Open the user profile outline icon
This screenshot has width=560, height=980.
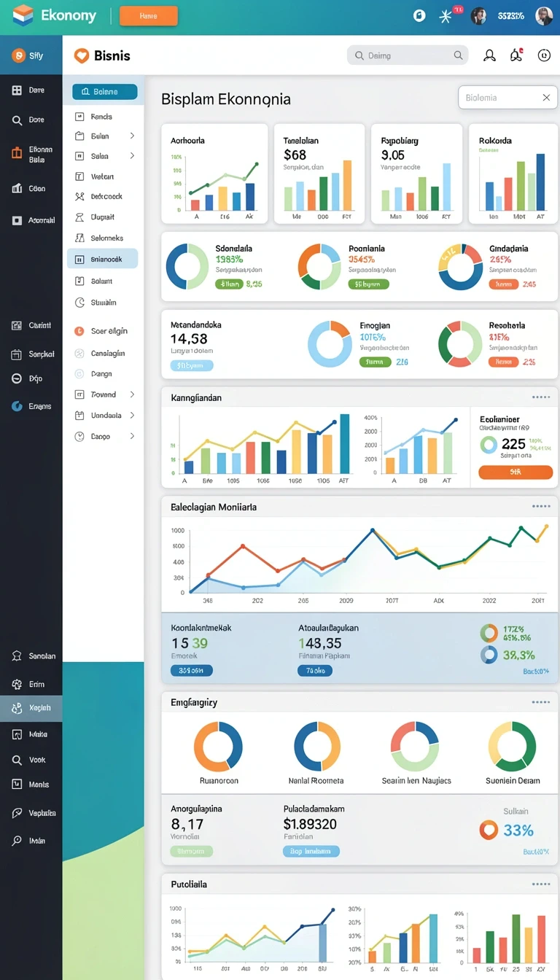(x=489, y=55)
